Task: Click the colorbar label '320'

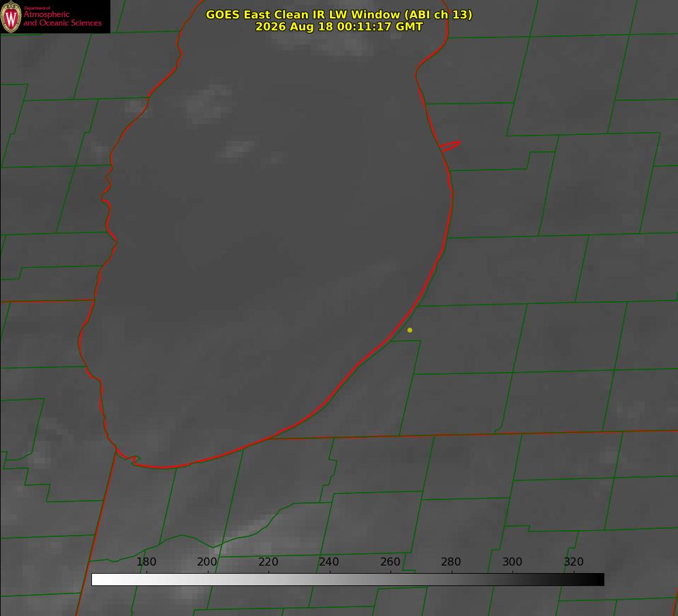Action: point(574,561)
